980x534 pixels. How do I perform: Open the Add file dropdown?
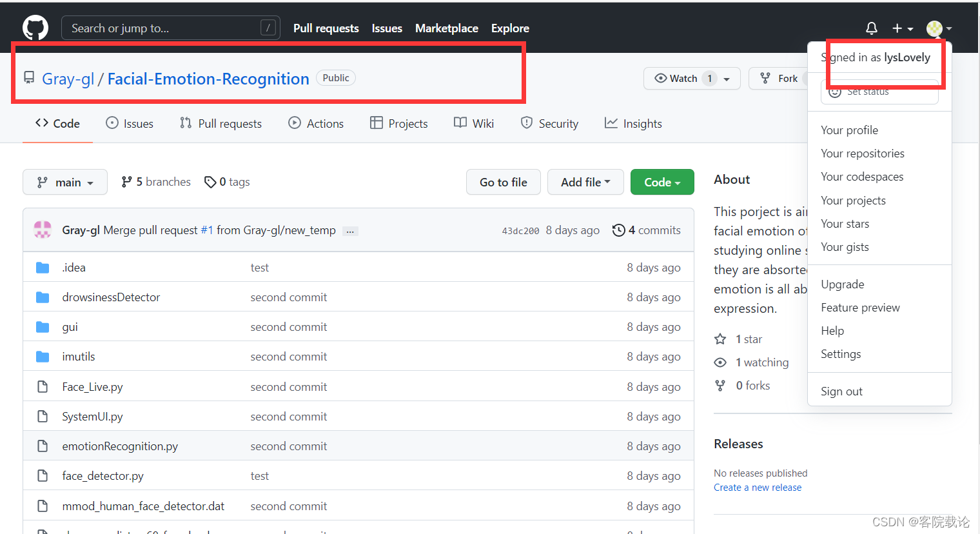pyautogui.click(x=585, y=182)
